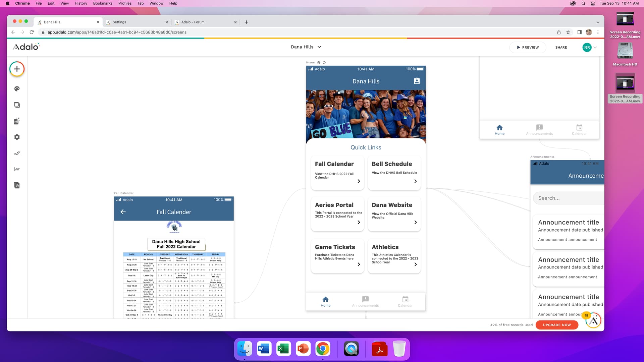Open Macintosh HD on desktop
Screen dimensions: 644x362
625,54
